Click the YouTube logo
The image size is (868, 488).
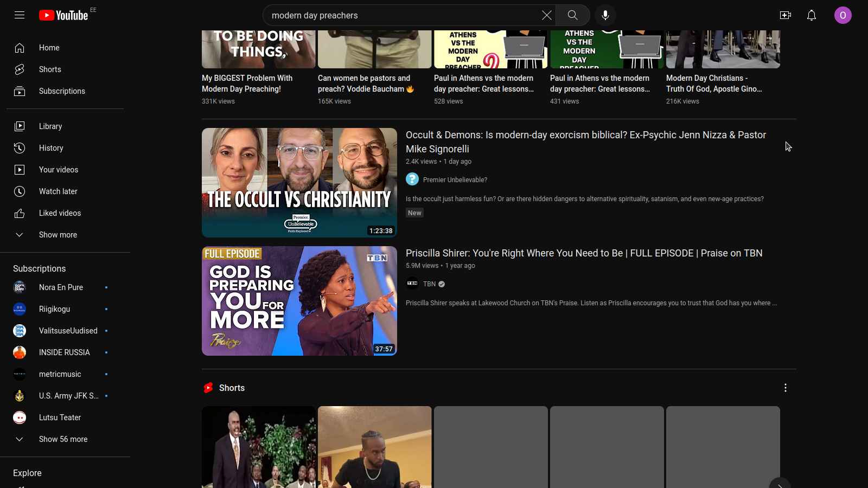point(64,15)
